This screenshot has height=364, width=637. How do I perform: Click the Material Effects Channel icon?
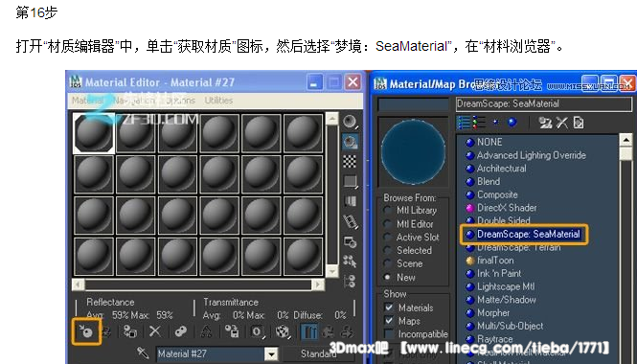click(x=257, y=331)
